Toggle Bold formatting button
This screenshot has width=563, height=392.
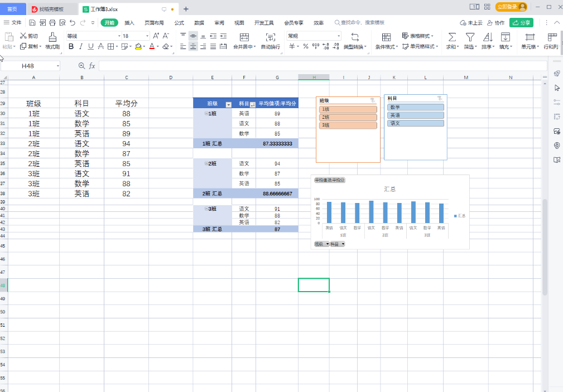pyautogui.click(x=71, y=47)
